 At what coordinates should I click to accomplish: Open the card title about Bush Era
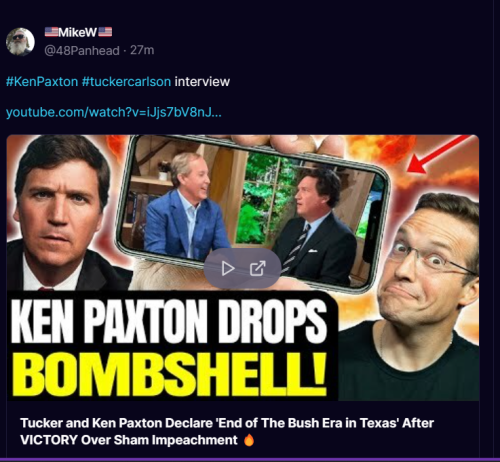pyautogui.click(x=227, y=431)
